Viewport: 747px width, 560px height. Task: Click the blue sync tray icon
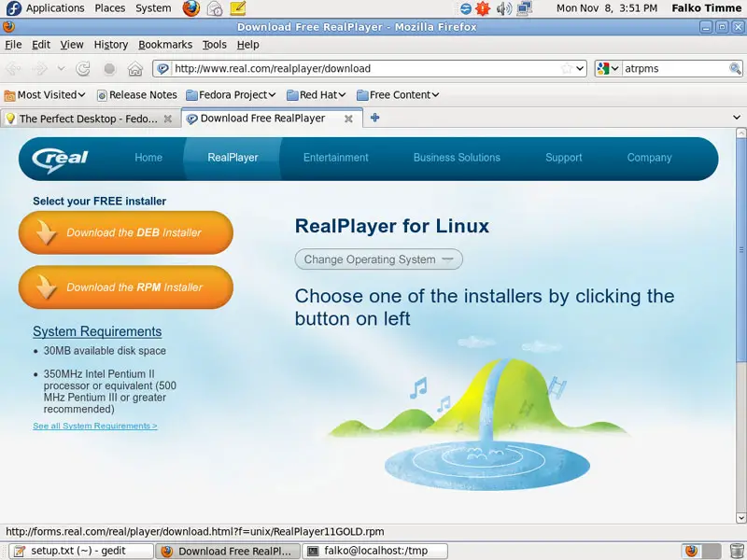465,8
